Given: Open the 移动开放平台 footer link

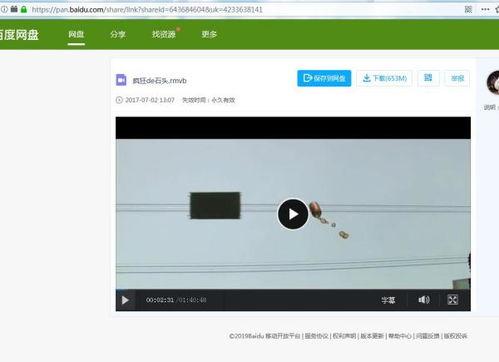Looking at the screenshot, I should [283, 336].
